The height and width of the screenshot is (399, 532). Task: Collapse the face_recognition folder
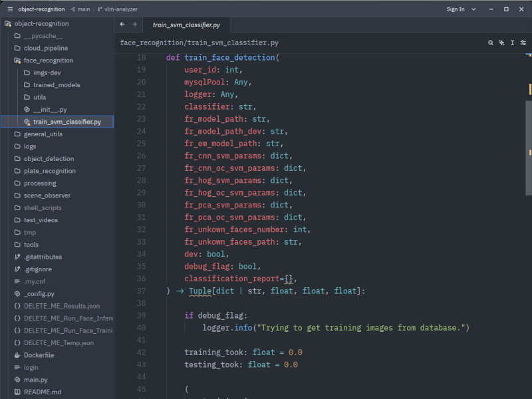click(57, 61)
